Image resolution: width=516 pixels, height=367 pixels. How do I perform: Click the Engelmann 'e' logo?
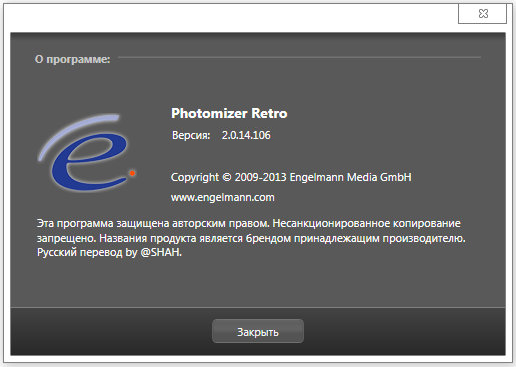click(x=87, y=152)
